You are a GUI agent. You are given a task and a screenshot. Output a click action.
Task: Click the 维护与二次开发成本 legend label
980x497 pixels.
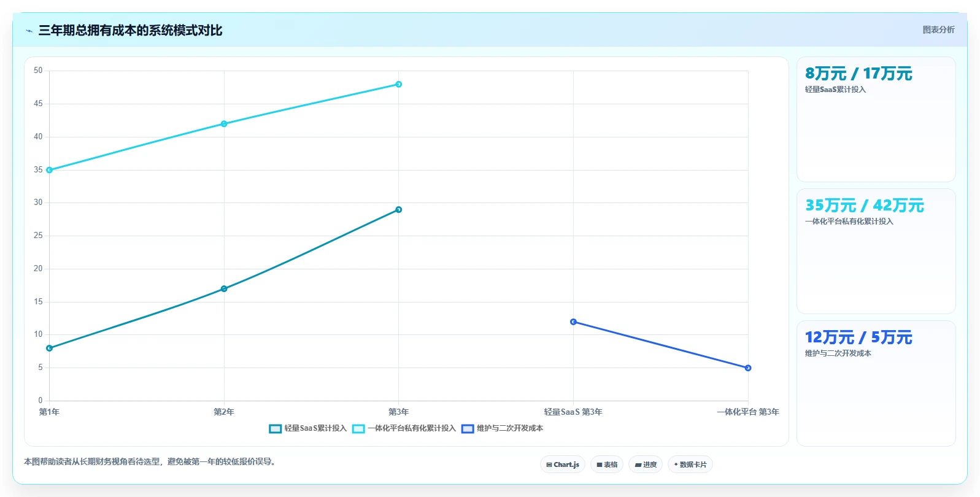click(x=510, y=428)
